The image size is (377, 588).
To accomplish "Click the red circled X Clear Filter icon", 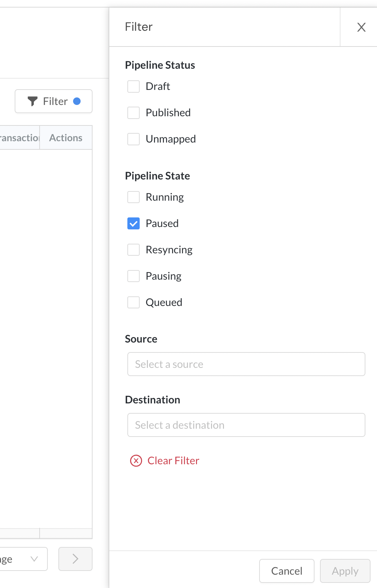I will click(136, 460).
